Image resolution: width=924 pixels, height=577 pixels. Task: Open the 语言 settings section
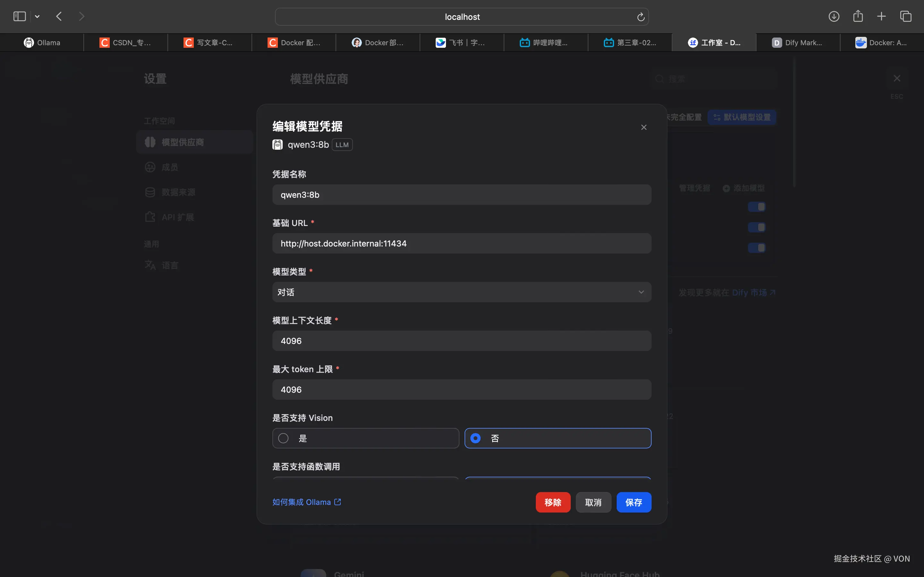169,265
